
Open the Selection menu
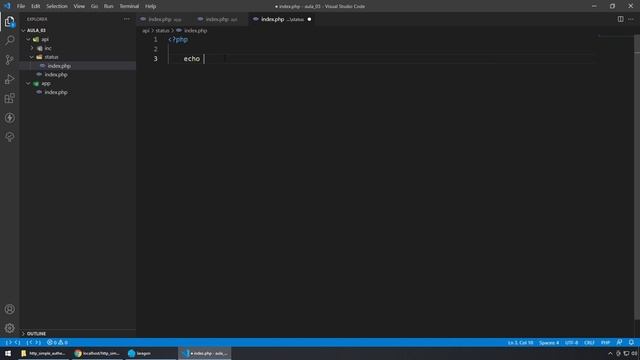tap(57, 6)
